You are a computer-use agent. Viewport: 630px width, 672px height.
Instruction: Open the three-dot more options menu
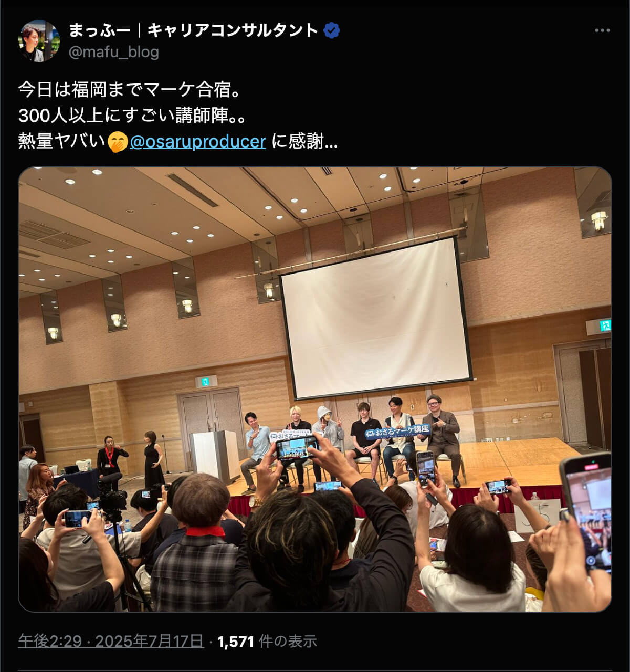(602, 30)
